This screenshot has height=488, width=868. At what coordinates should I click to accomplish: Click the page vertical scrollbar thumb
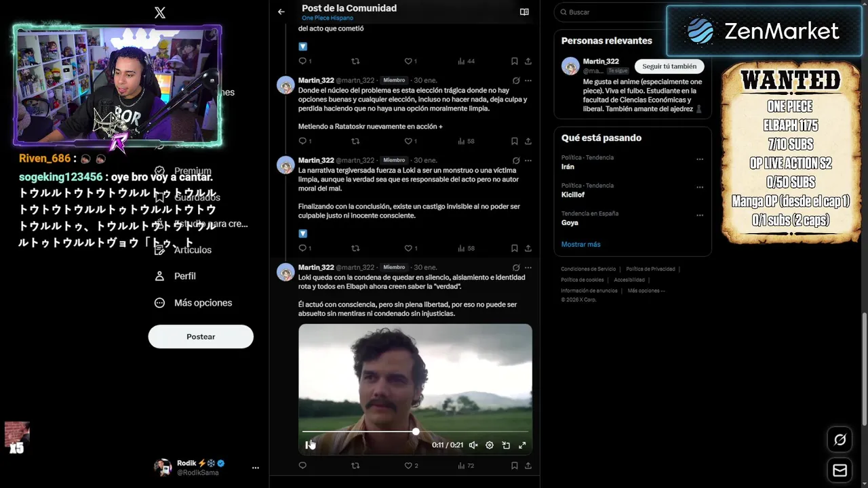(x=864, y=369)
